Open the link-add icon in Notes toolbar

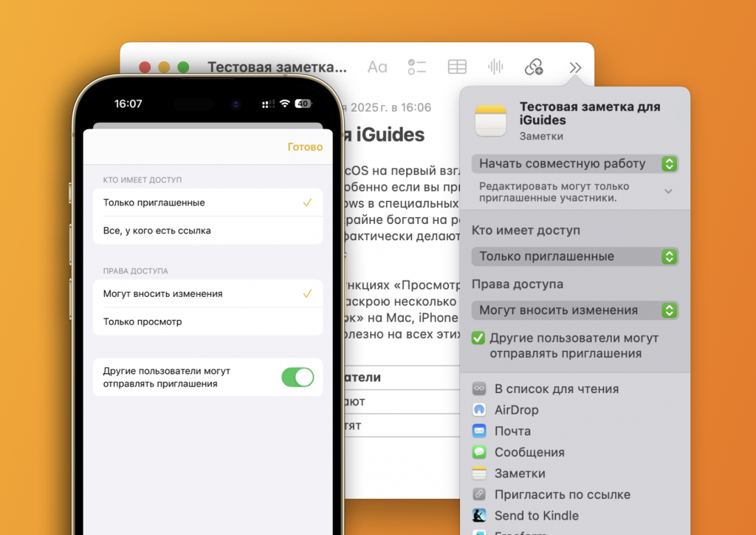(535, 67)
